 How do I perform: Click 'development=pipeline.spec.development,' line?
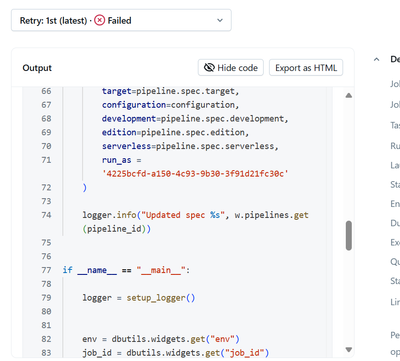pyautogui.click(x=195, y=119)
